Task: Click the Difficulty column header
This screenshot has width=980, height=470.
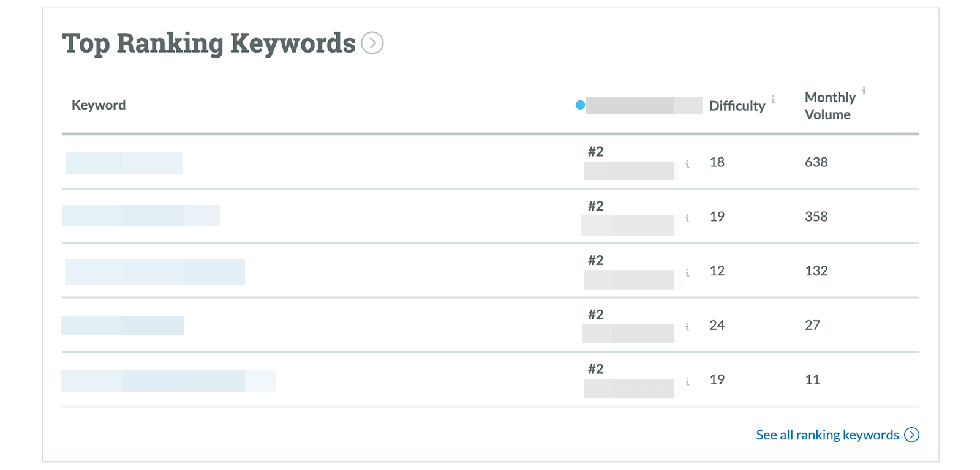Action: [x=737, y=106]
